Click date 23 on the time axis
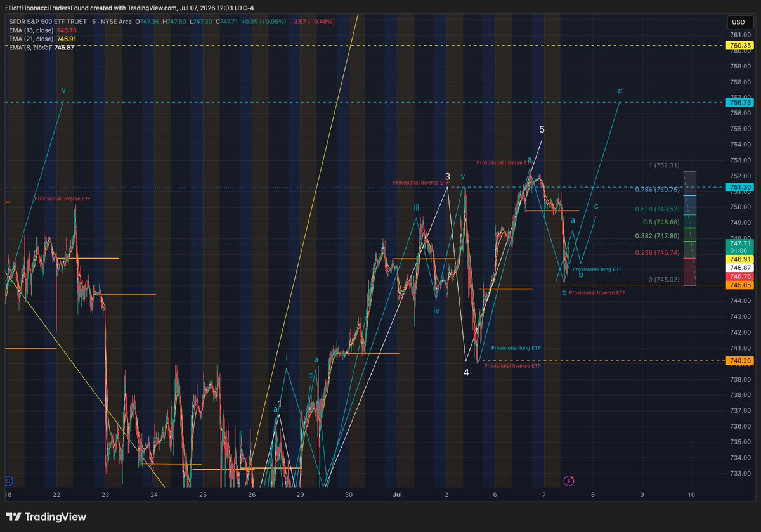The height and width of the screenshot is (532, 761). pyautogui.click(x=105, y=494)
